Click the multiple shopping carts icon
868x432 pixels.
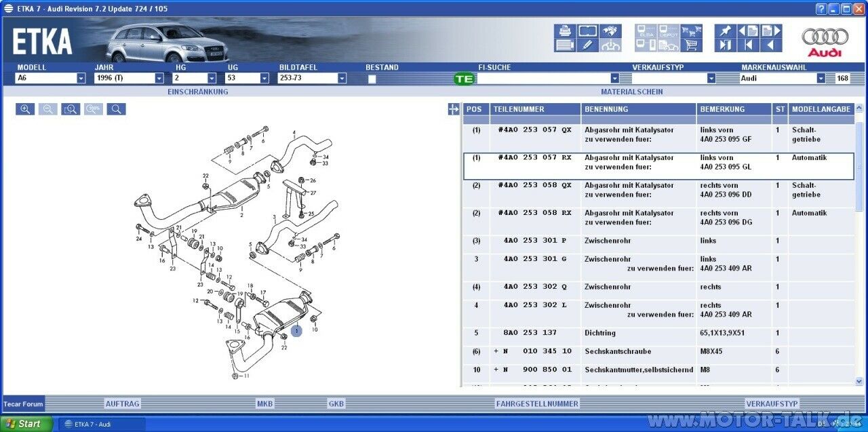[692, 31]
